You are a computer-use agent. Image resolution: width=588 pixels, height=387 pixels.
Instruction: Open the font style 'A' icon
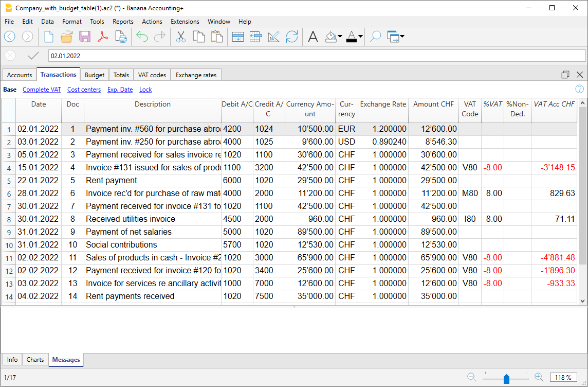tap(313, 37)
